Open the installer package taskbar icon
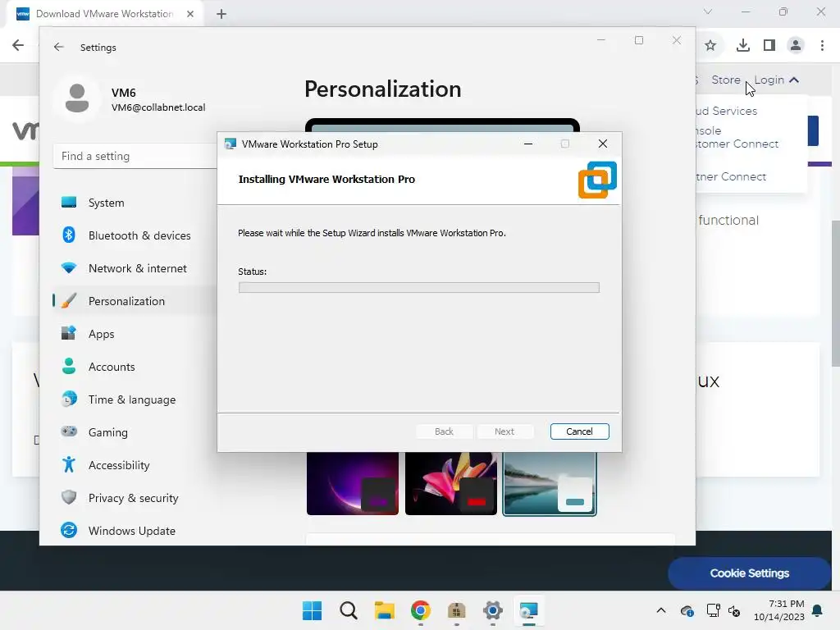840x630 pixels. (x=456, y=610)
